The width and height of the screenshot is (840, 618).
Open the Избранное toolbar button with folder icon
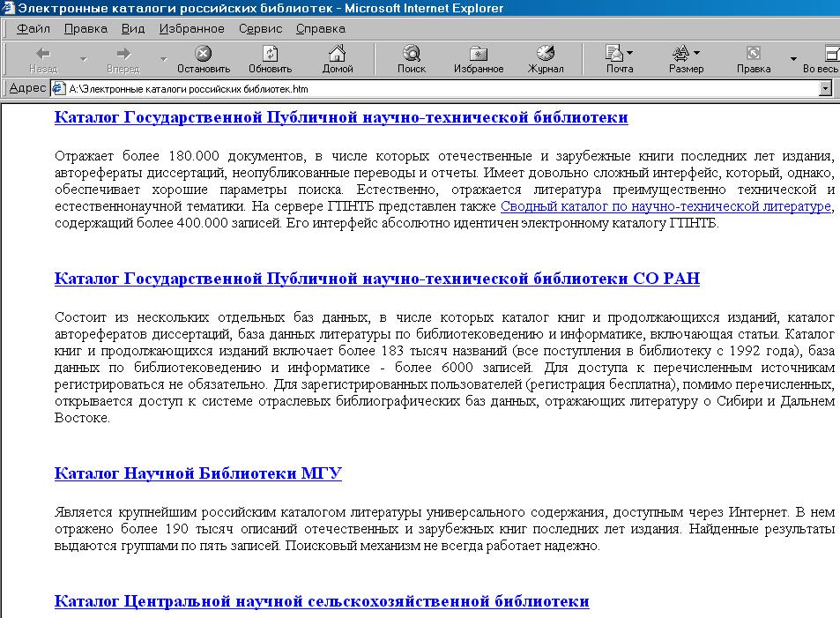click(x=478, y=58)
